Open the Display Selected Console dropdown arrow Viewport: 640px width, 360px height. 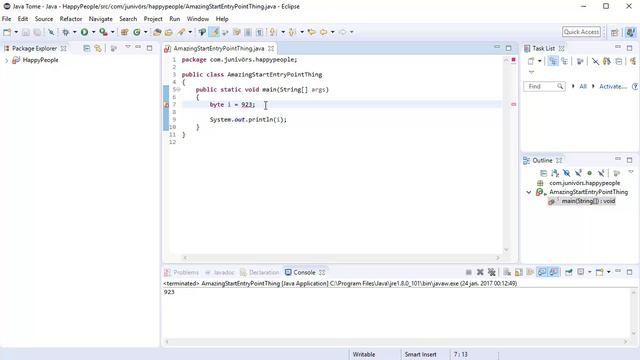click(x=589, y=272)
